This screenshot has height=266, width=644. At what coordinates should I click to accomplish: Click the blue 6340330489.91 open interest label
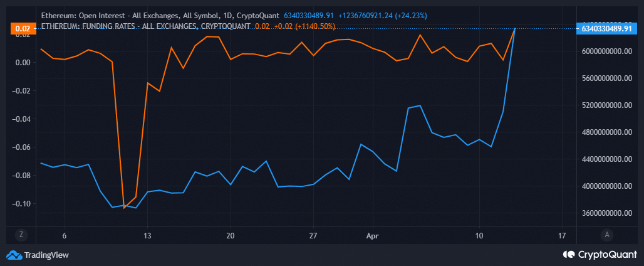604,29
